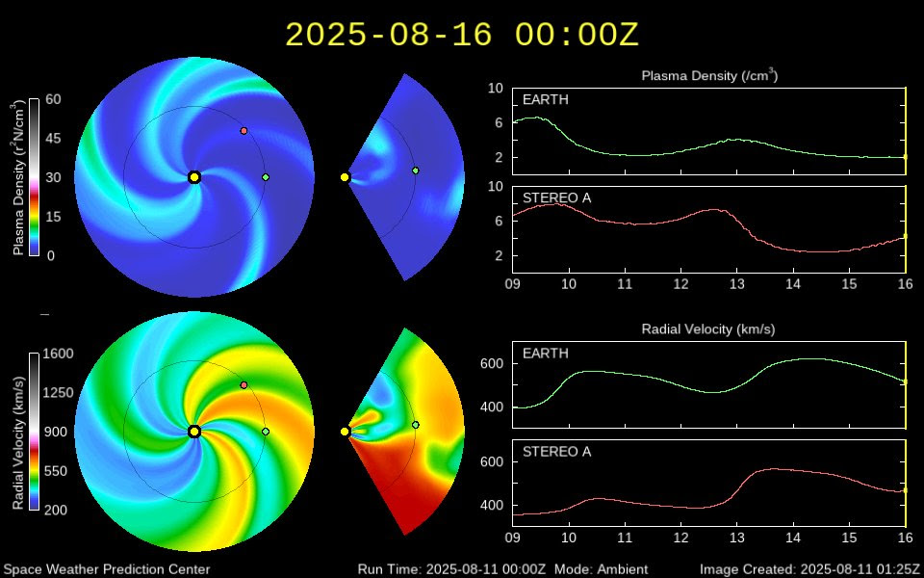Click the yellow end marker on STEREO A's density curve
This screenshot has width=924, height=578.
point(906,237)
